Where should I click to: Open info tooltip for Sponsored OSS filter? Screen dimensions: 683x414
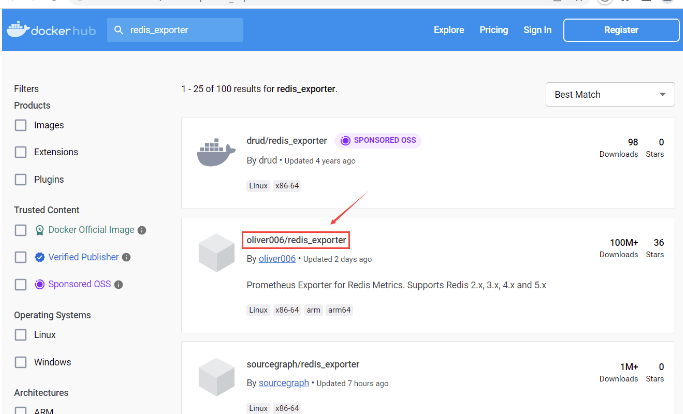pos(118,285)
